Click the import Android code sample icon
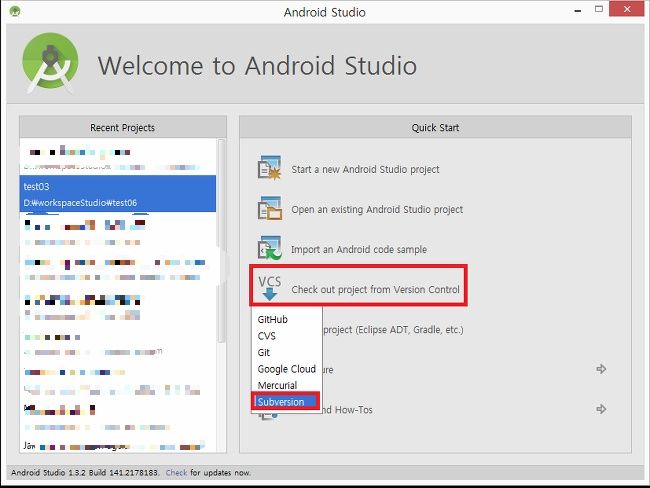 tap(269, 248)
